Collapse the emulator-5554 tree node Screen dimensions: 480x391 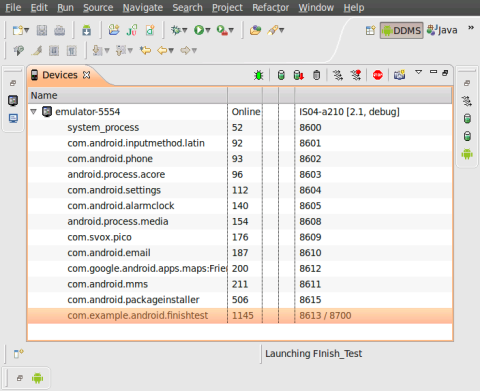(33, 112)
